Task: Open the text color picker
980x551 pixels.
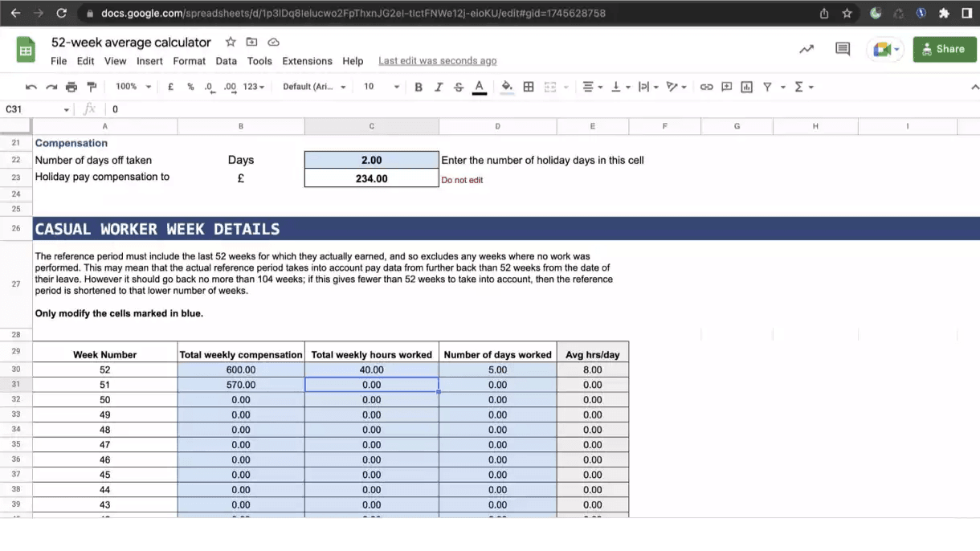Action: click(480, 87)
